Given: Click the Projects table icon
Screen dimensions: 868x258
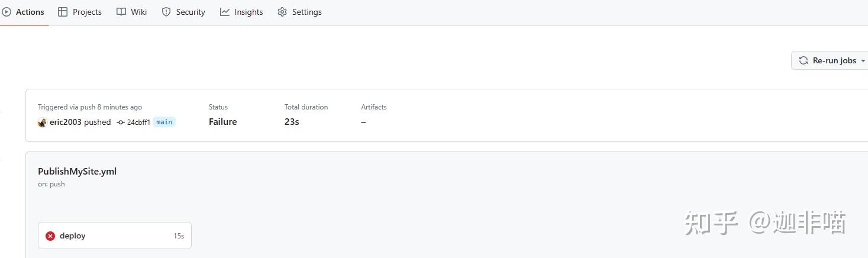Looking at the screenshot, I should [63, 12].
